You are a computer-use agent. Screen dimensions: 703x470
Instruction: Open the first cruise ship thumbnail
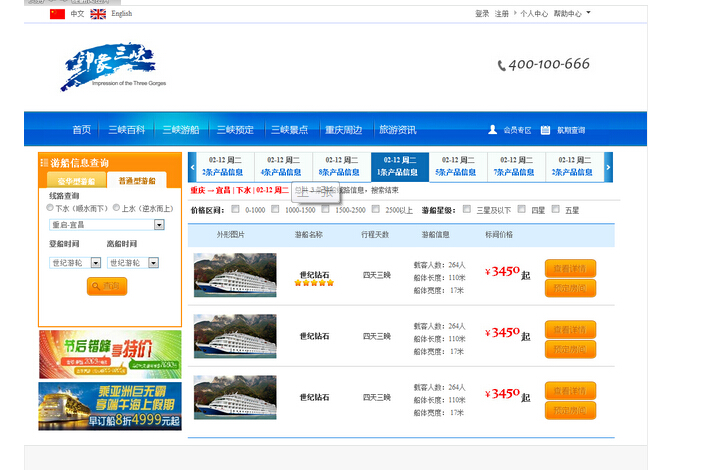point(235,275)
